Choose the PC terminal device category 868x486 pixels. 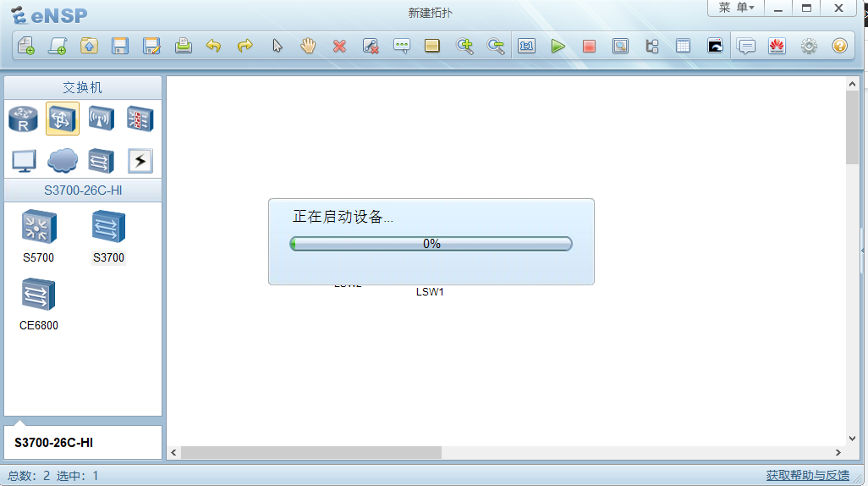tap(24, 160)
